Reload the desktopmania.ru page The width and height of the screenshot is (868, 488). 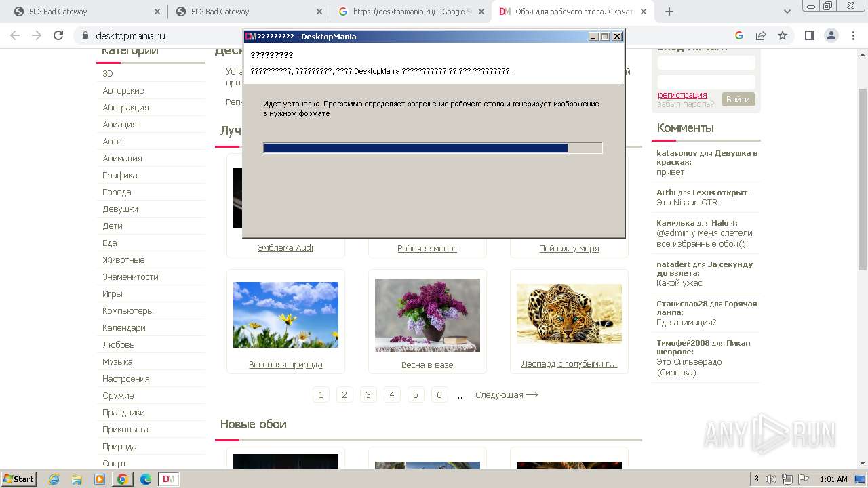coord(58,35)
